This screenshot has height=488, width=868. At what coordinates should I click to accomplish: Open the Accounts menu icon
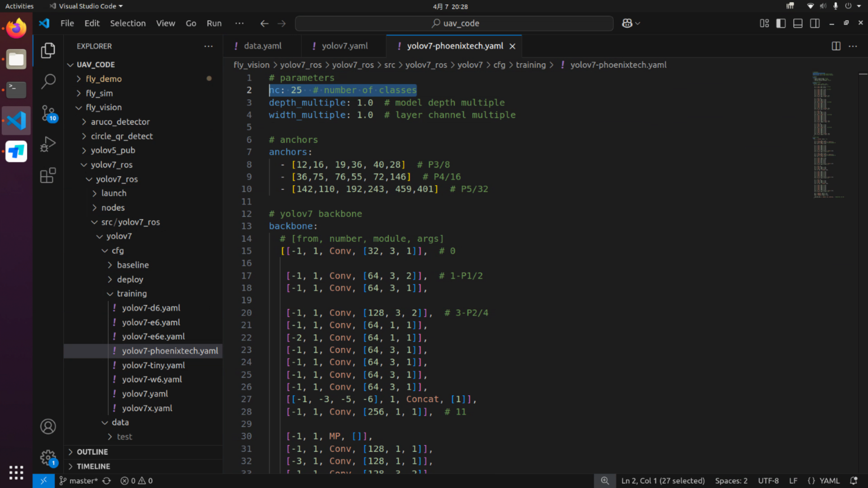pos(48,427)
